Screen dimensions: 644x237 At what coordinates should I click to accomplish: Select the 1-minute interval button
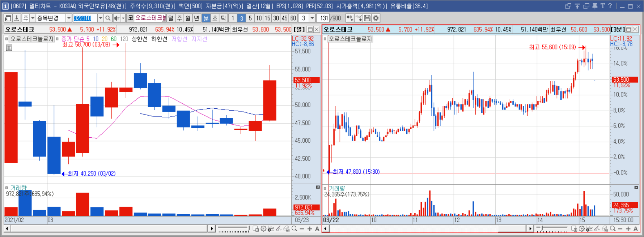point(233,18)
